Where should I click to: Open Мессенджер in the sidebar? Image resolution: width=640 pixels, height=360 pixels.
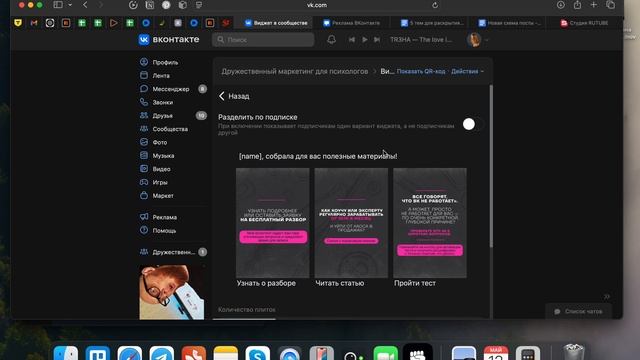[172, 89]
